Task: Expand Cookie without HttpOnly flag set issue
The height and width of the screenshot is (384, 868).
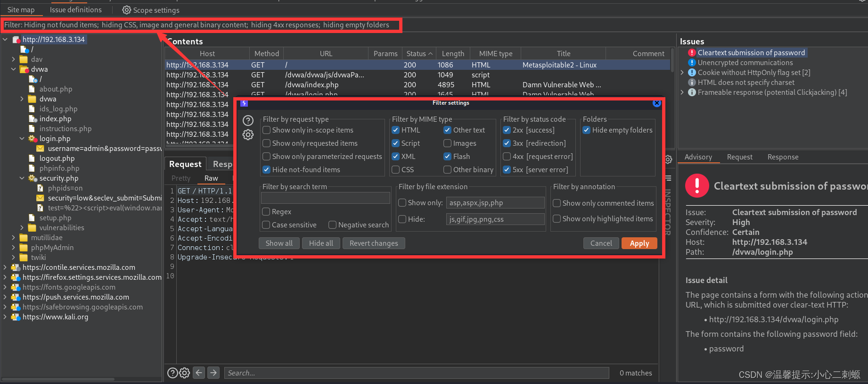Action: 682,73
